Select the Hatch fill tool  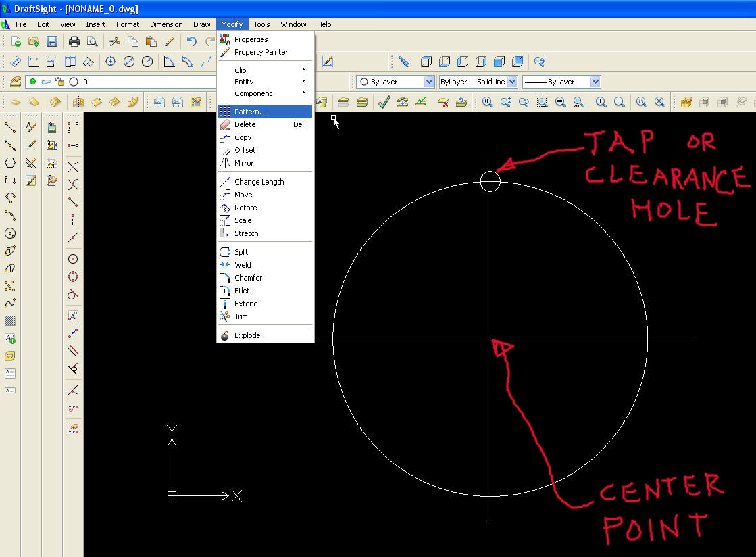click(10, 320)
